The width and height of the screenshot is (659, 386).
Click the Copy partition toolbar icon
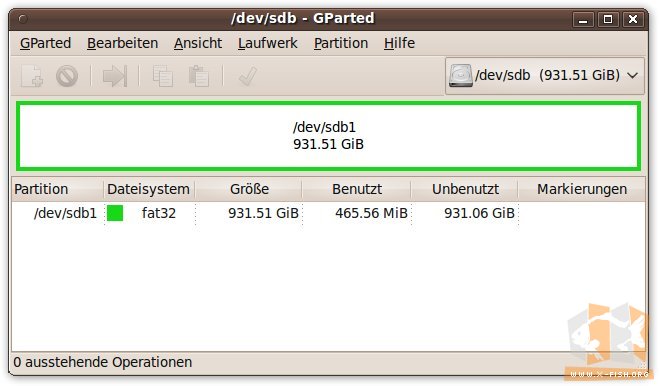[163, 76]
